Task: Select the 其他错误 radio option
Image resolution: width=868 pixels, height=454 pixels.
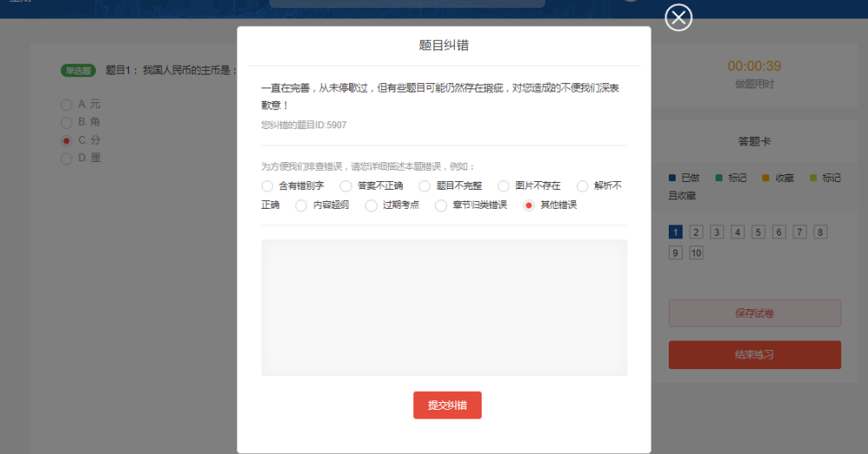Action: pos(528,205)
